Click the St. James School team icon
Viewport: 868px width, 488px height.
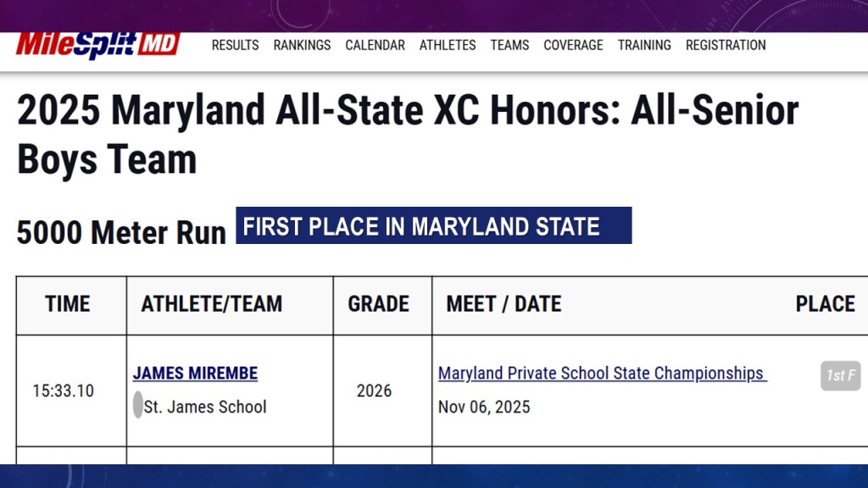(137, 406)
